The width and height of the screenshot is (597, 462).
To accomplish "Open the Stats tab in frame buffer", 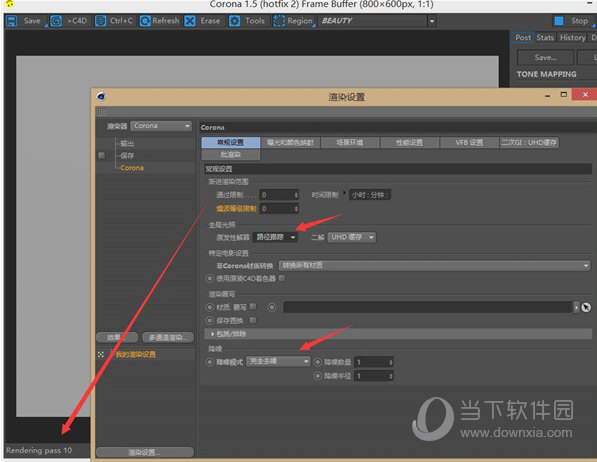I will point(545,37).
